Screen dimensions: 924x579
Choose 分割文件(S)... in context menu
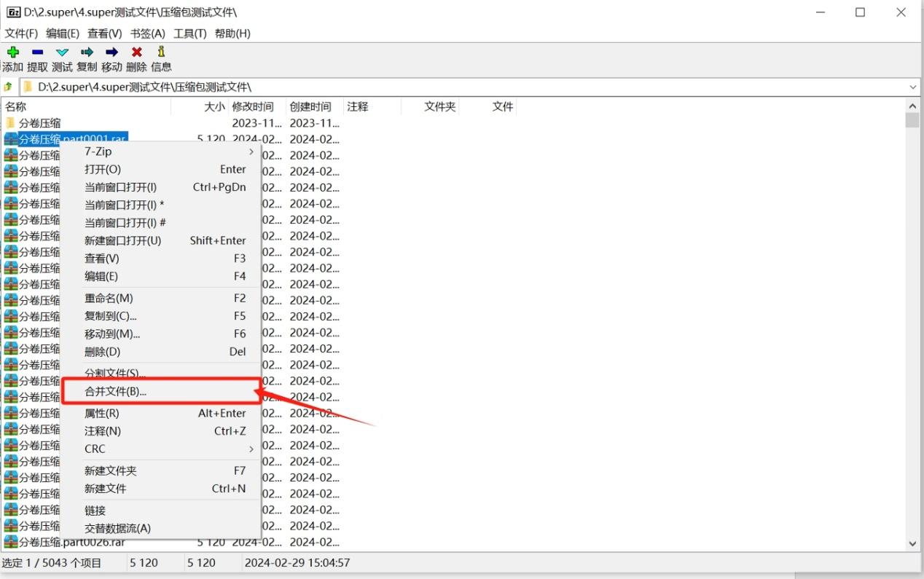[x=161, y=372]
